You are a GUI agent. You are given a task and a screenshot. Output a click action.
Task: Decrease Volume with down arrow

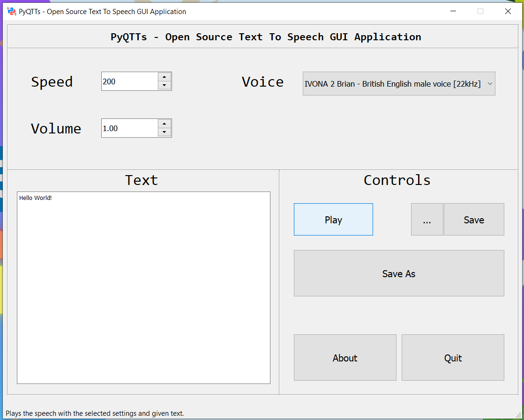[165, 132]
